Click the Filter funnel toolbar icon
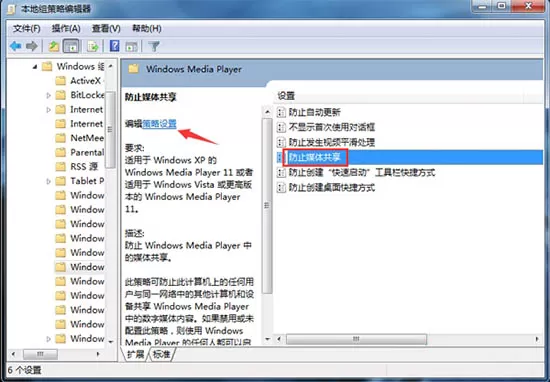This screenshot has height=382, width=550. (x=154, y=46)
